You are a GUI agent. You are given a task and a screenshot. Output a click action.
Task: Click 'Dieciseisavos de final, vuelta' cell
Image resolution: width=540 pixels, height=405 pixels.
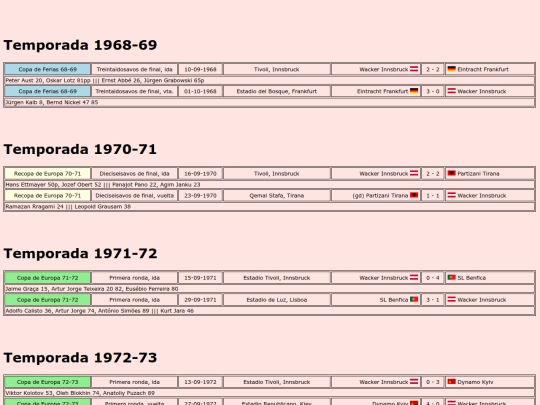coord(134,196)
